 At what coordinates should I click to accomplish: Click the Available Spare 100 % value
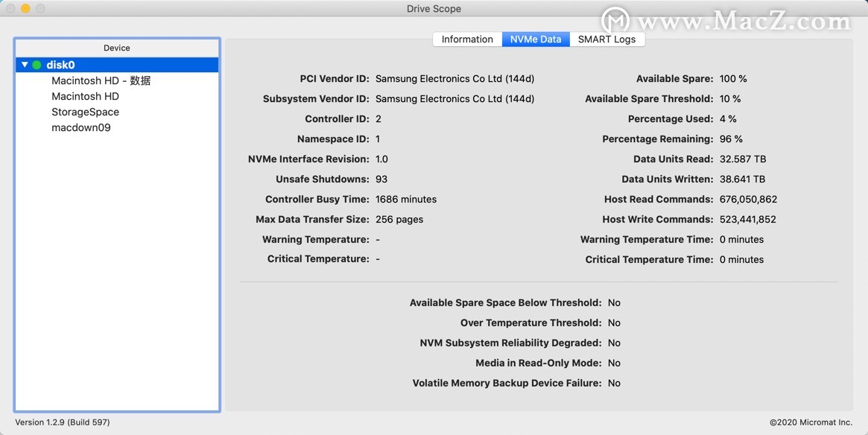[x=733, y=79]
